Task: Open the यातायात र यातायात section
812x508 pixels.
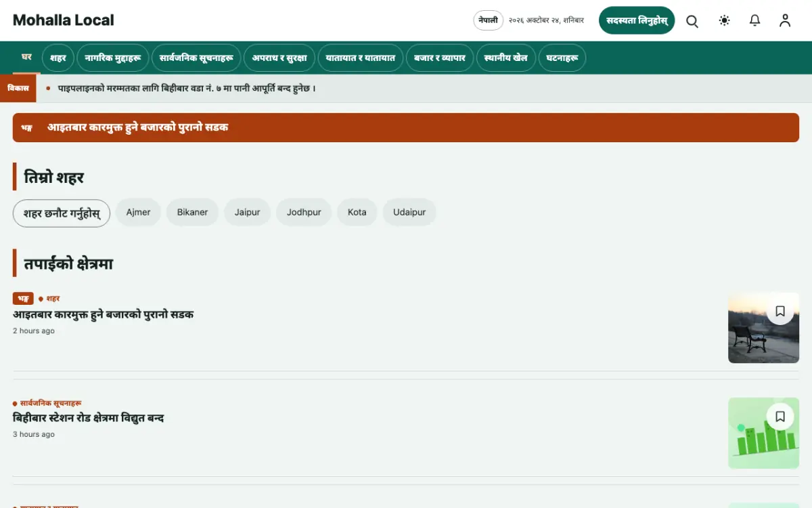Action: 361,58
